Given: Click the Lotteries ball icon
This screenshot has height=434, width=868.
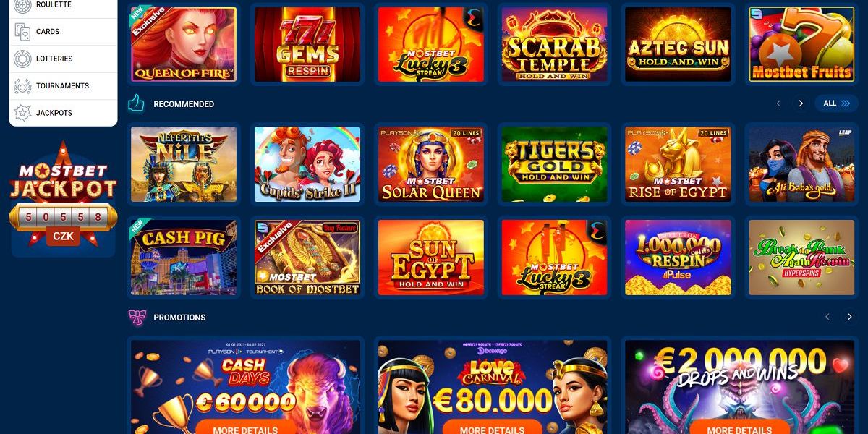Looking at the screenshot, I should click(22, 59).
